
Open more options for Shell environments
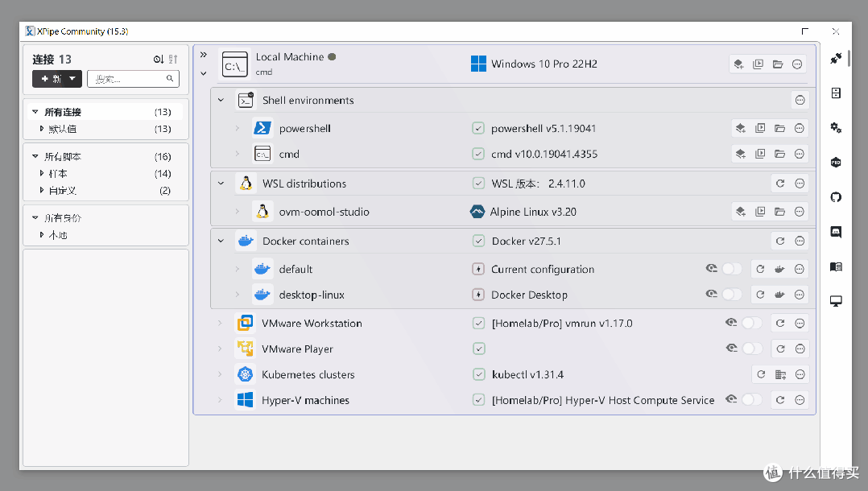click(x=800, y=100)
